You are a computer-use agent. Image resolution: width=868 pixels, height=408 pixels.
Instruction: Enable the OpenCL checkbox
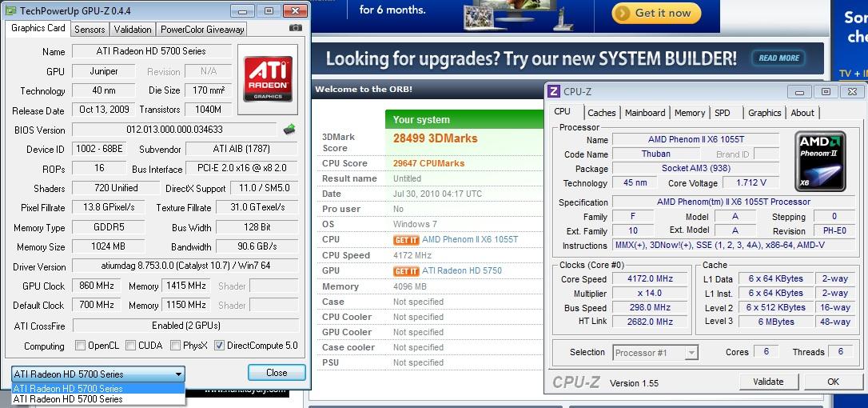click(x=80, y=346)
